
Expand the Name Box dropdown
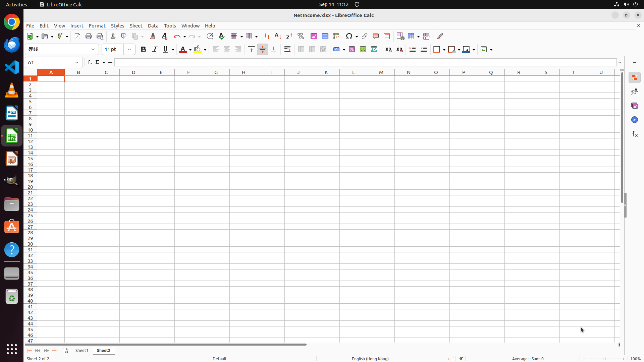[77, 62]
